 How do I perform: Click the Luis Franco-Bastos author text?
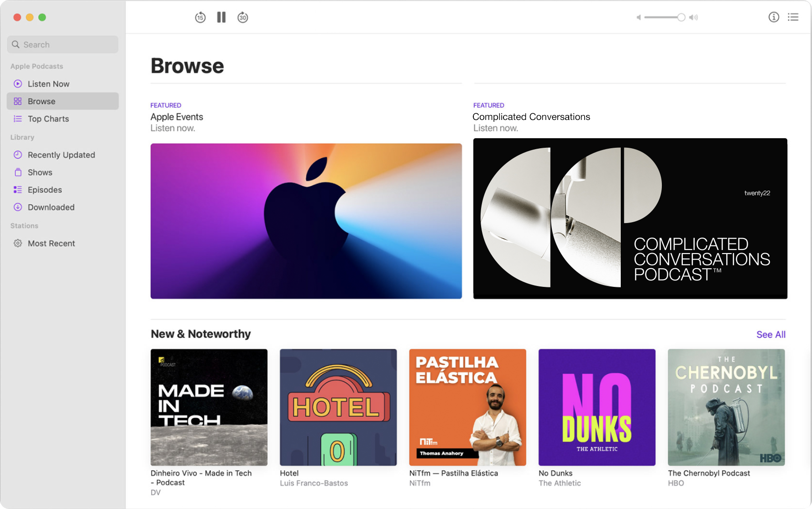coord(314,483)
